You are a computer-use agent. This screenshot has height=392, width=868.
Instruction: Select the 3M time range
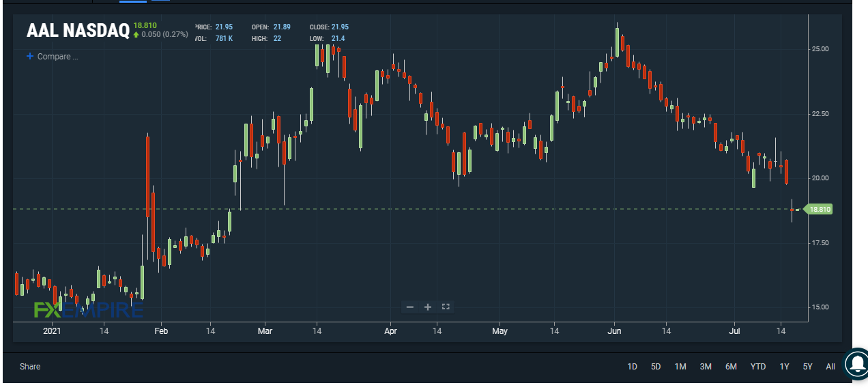point(706,367)
